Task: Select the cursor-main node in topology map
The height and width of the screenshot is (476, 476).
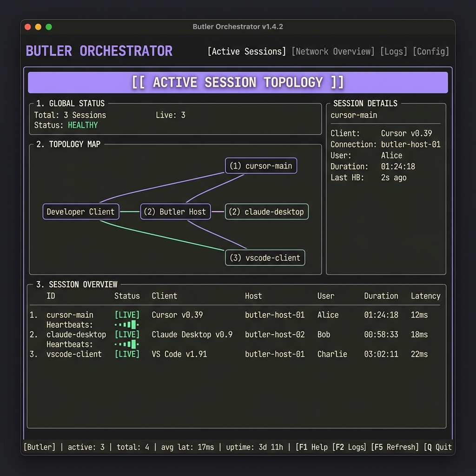Action: coord(261,166)
